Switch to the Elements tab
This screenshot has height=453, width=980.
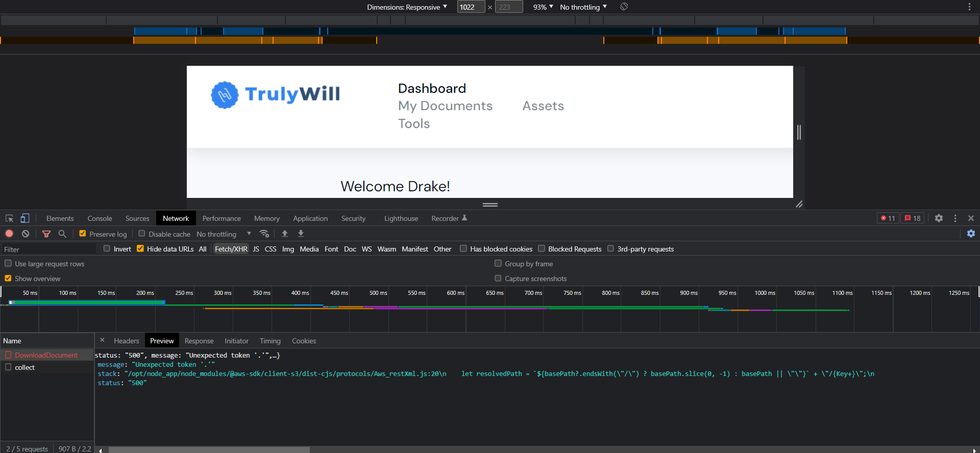click(x=60, y=218)
